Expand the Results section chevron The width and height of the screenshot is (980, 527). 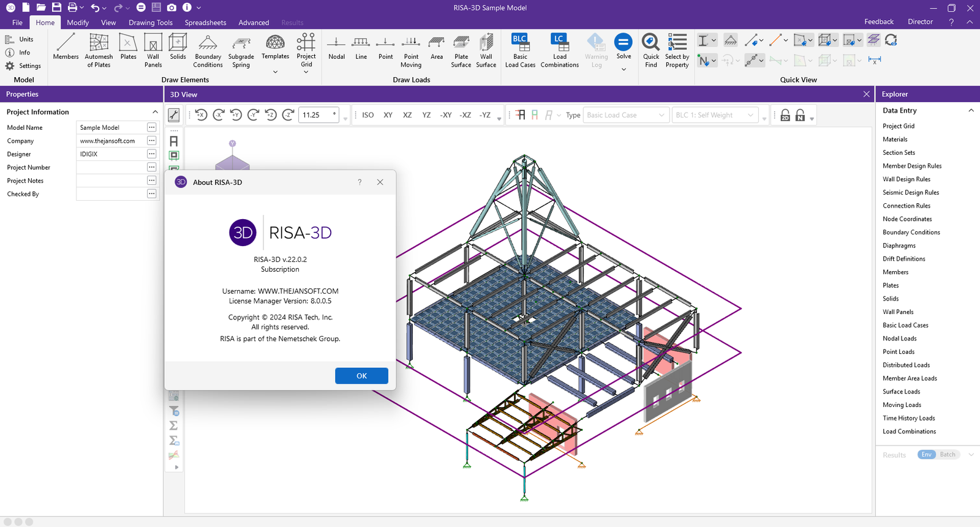(971, 455)
